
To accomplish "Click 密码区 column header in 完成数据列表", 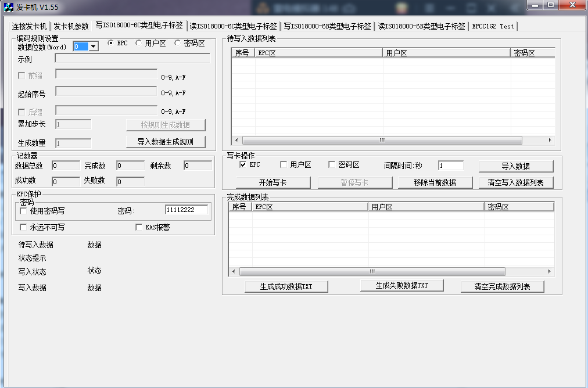I will pyautogui.click(x=519, y=207).
